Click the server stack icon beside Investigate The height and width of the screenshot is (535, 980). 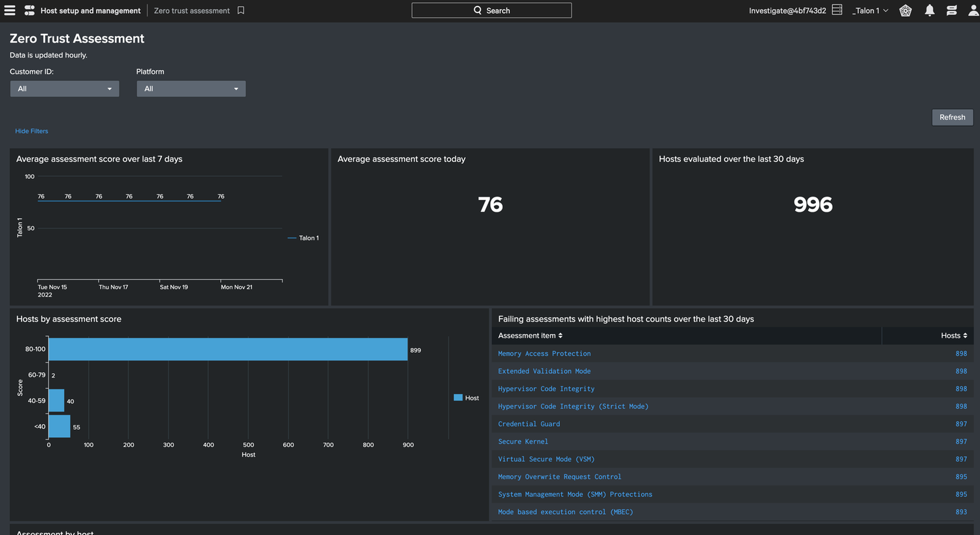pos(837,10)
